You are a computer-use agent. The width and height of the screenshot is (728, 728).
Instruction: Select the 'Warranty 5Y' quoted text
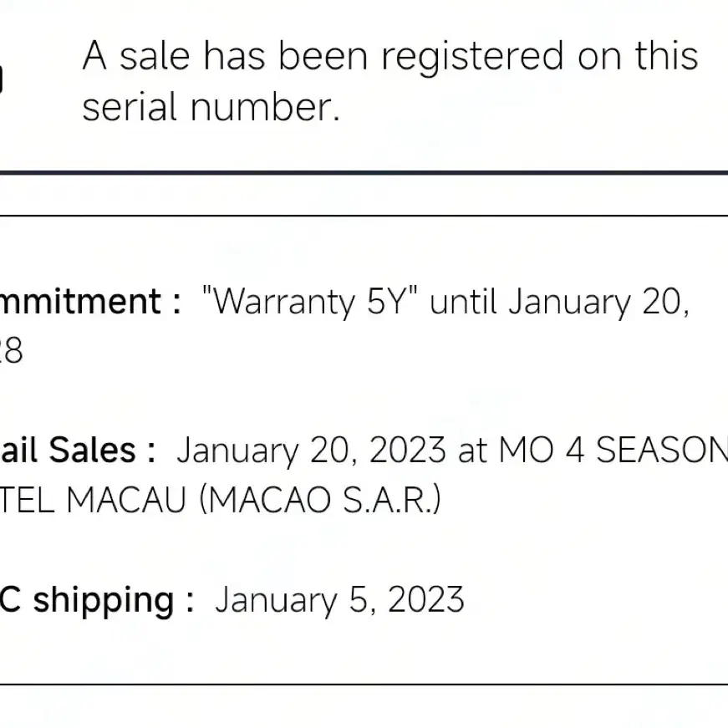coord(310,302)
